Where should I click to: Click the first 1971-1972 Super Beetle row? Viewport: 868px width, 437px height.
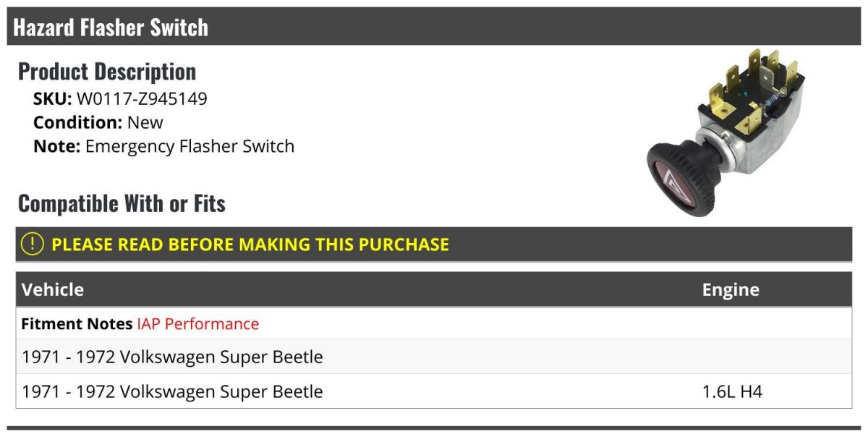172,357
